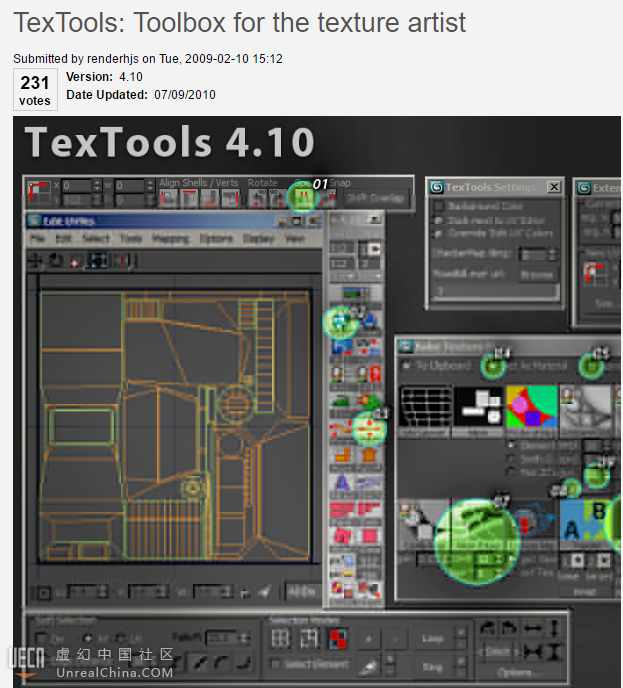Click the W value input field
The width and height of the screenshot is (623, 688).
[x=130, y=186]
